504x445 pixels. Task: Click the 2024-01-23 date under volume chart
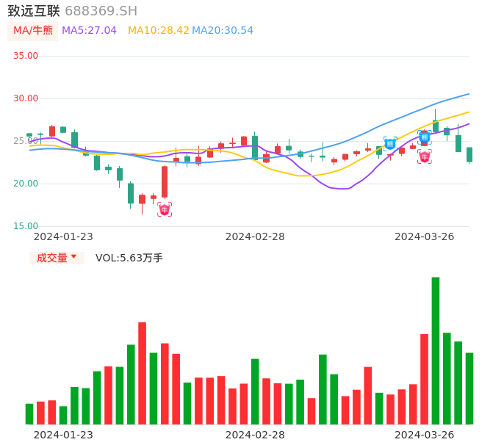pyautogui.click(x=63, y=435)
